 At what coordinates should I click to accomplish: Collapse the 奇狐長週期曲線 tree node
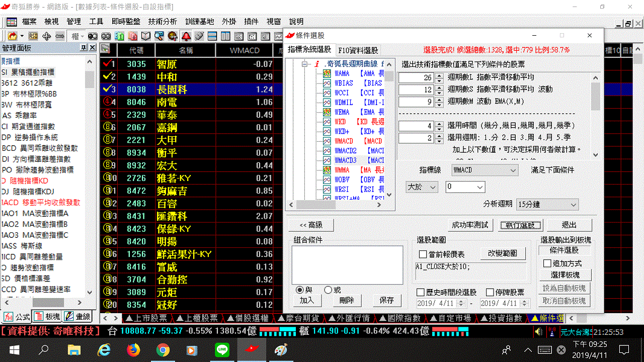[304, 64]
